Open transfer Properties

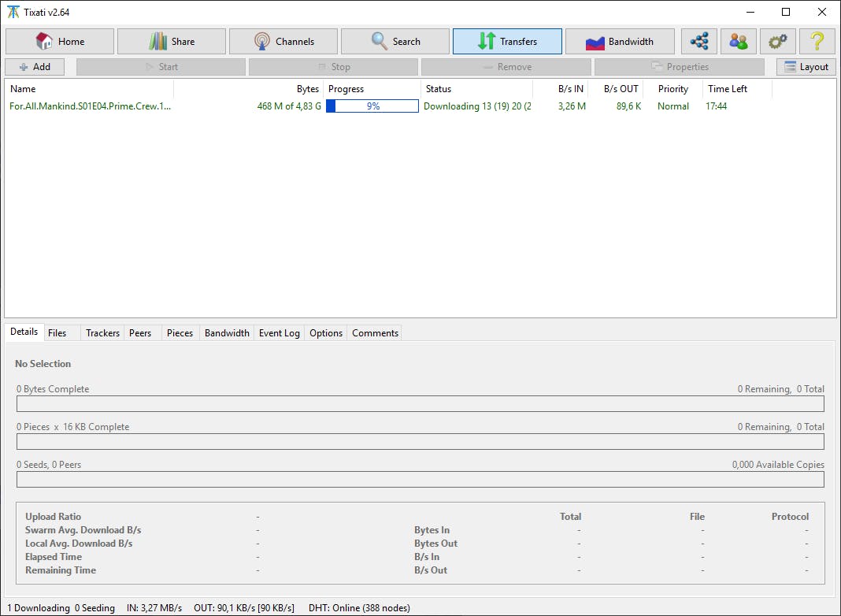coord(679,67)
